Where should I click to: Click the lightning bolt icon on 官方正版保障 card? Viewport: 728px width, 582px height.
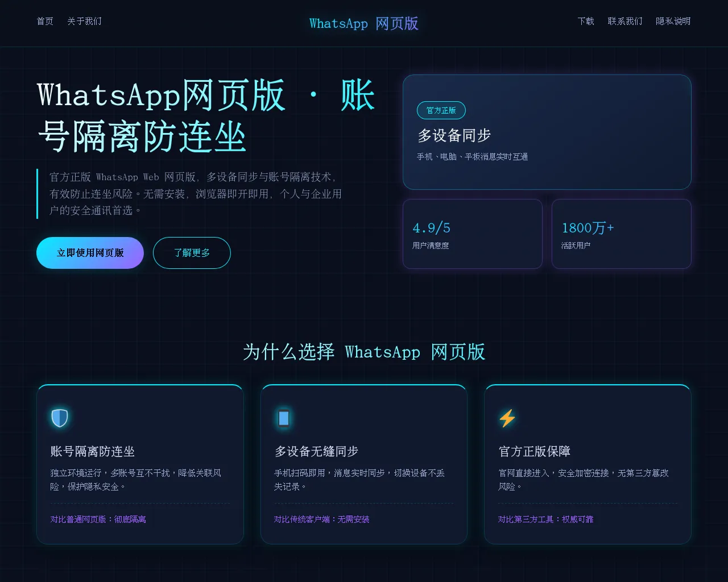(507, 418)
